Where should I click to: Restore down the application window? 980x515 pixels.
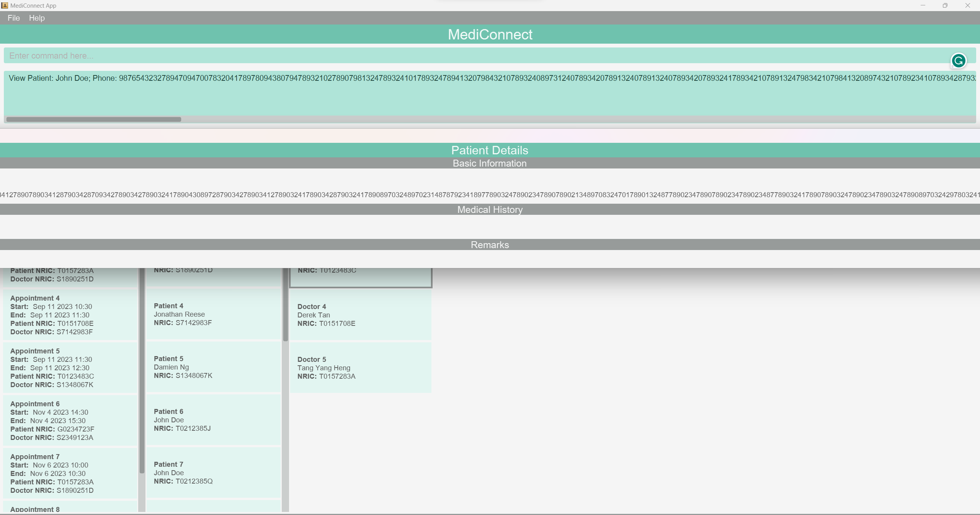pos(945,5)
